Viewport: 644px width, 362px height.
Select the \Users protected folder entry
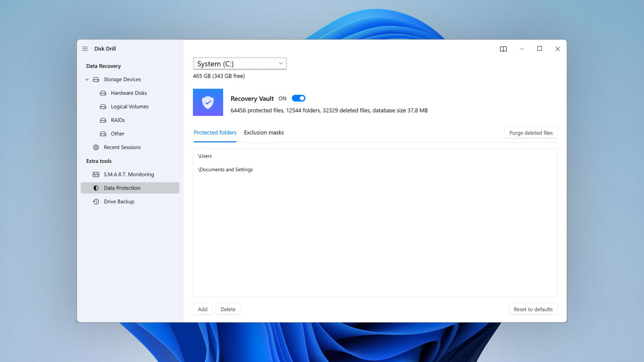click(205, 155)
